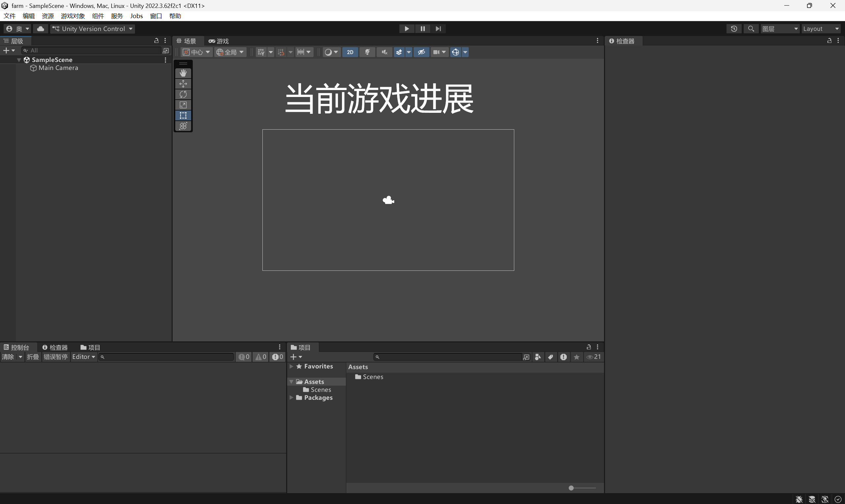This screenshot has width=845, height=504.
Task: Select the Scale tool
Action: point(183,105)
